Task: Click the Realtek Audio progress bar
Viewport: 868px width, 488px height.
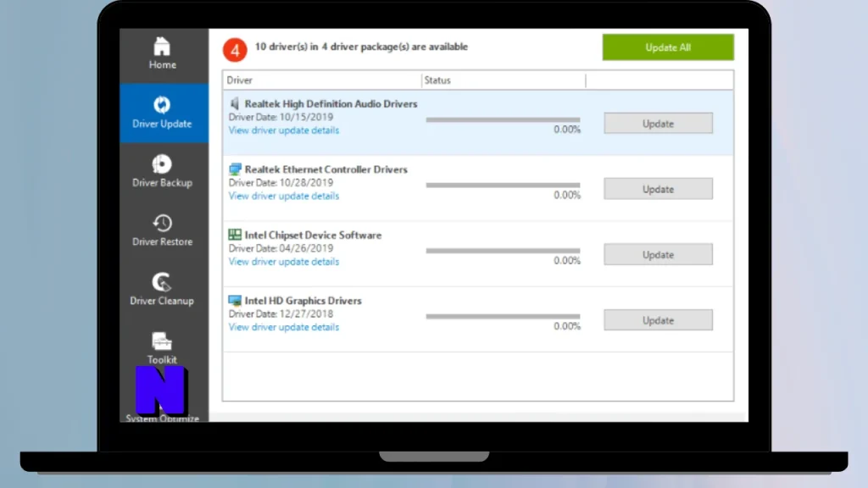Action: [504, 119]
